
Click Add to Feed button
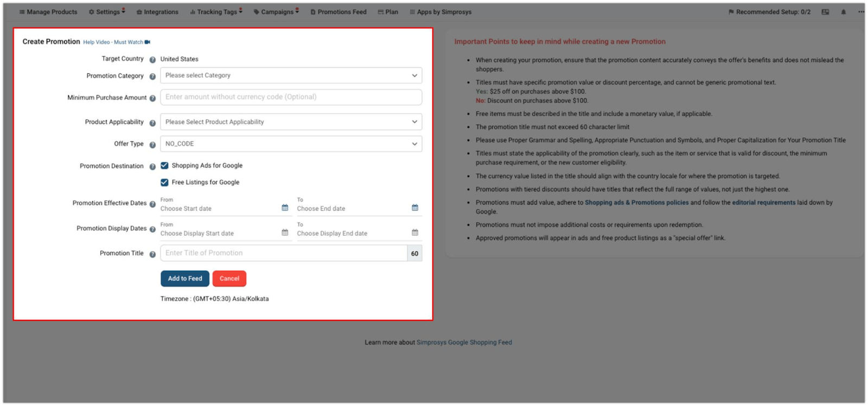[185, 278]
